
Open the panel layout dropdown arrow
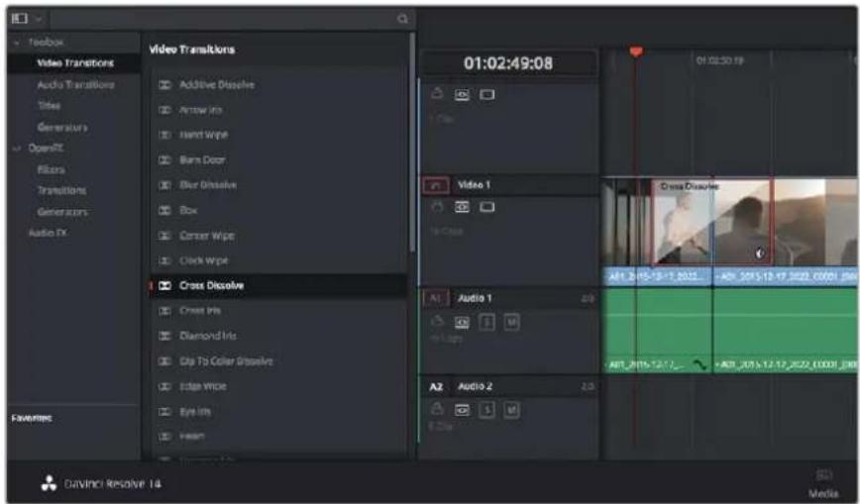point(39,19)
